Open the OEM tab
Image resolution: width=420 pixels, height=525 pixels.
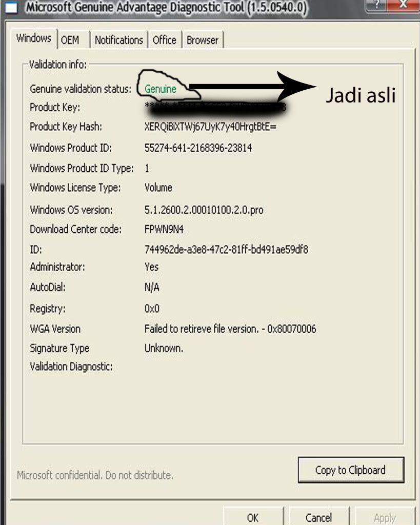coord(73,40)
